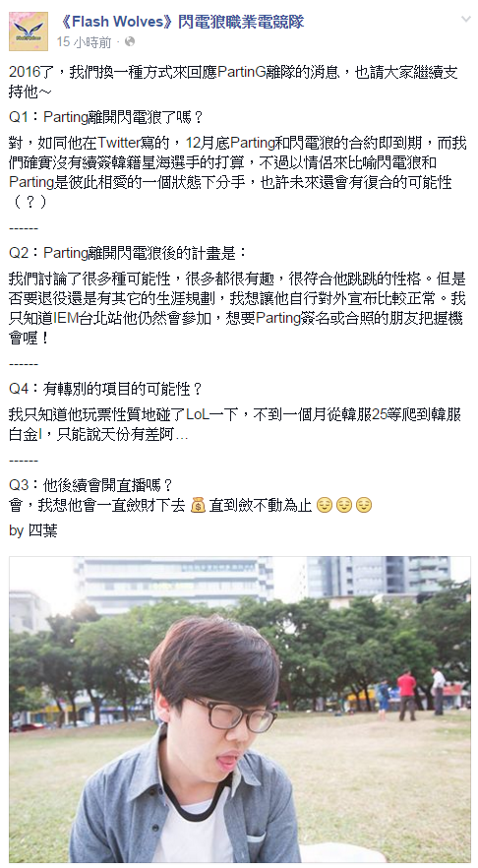Viewport: 478px width, 868px height.
Task: Click the Q4 heading about switching games
Action: coord(106,389)
